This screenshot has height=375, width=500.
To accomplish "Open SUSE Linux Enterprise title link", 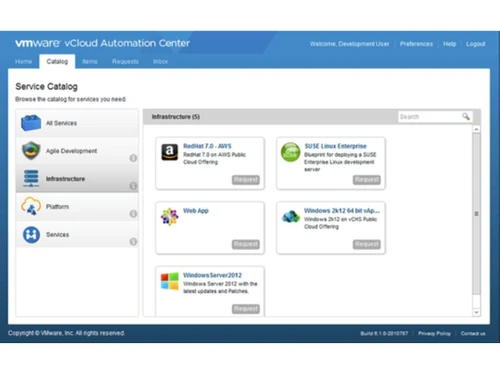I will [335, 146].
